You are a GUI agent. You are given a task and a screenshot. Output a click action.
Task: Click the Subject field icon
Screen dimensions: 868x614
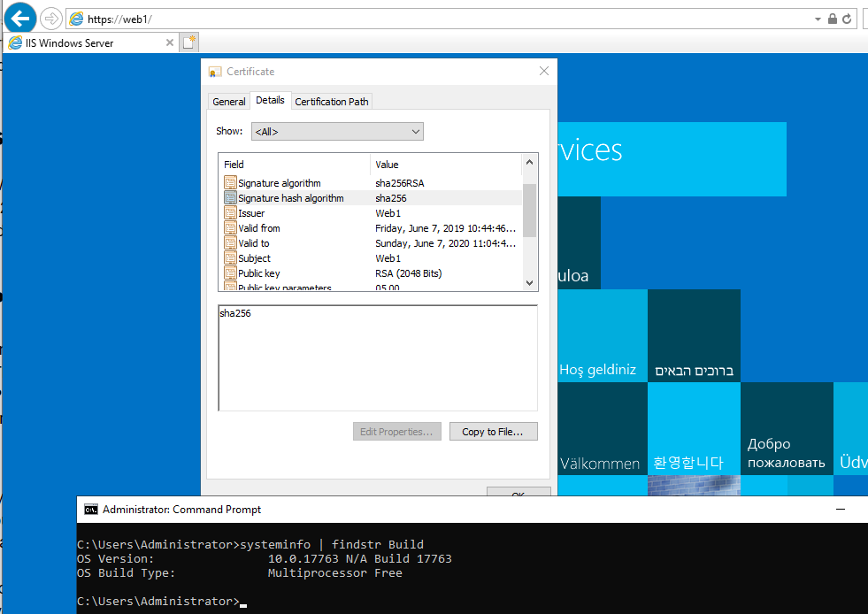click(230, 257)
